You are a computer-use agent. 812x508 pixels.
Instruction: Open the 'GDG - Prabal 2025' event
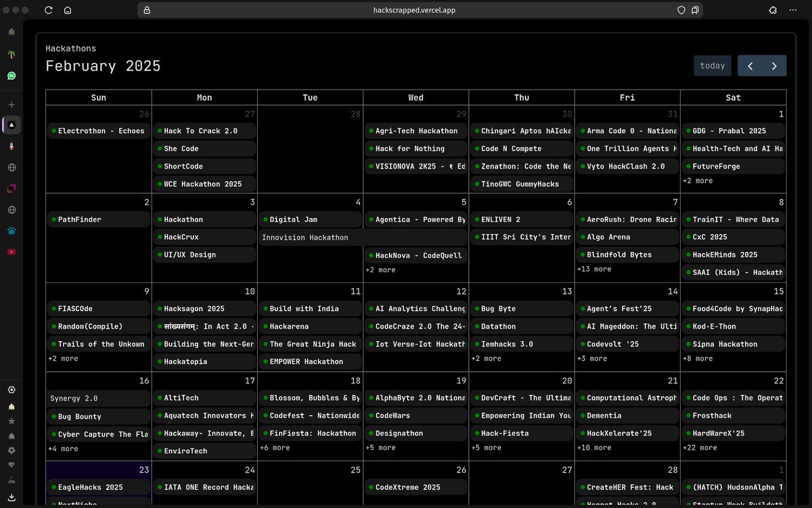(733, 131)
